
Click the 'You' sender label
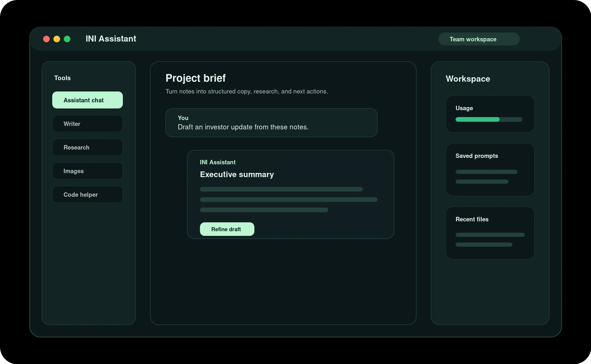tap(183, 118)
